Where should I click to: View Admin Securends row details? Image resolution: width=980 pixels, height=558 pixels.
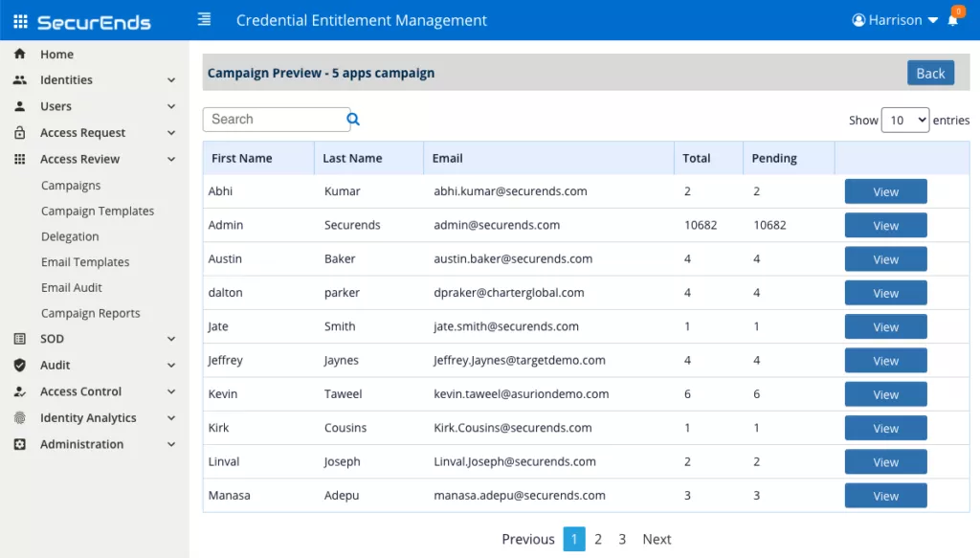(885, 226)
